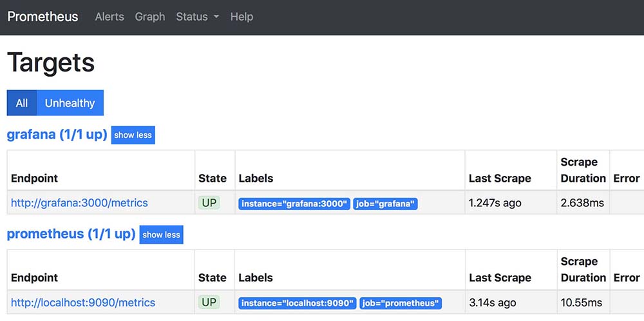This screenshot has height=321, width=644.
Task: Click the grafana Last Scrape time value
Action: click(x=495, y=203)
